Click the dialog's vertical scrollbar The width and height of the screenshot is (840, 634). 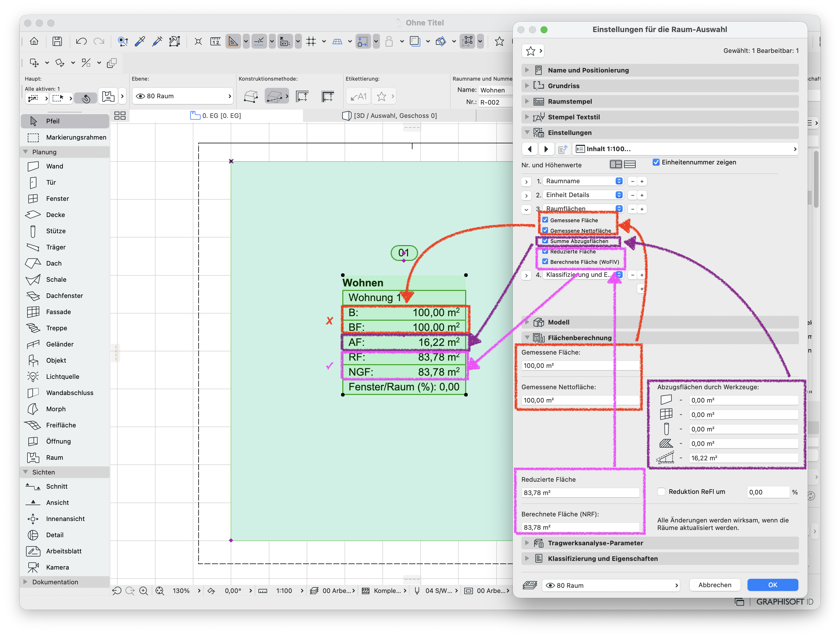click(816, 179)
